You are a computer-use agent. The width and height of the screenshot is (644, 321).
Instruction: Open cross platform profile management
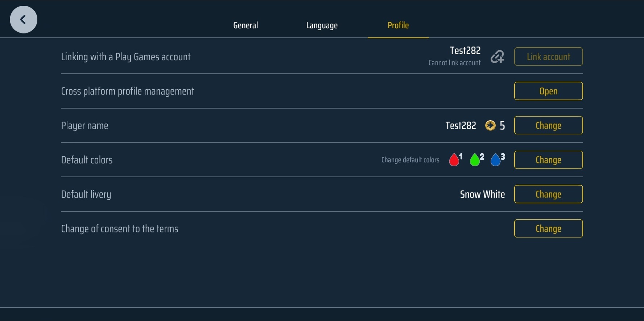548,91
